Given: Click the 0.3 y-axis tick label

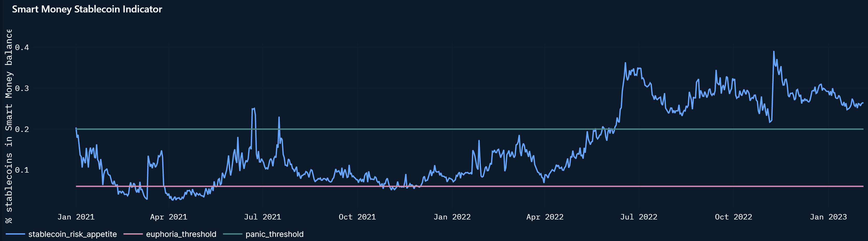Looking at the screenshot, I should (x=22, y=88).
